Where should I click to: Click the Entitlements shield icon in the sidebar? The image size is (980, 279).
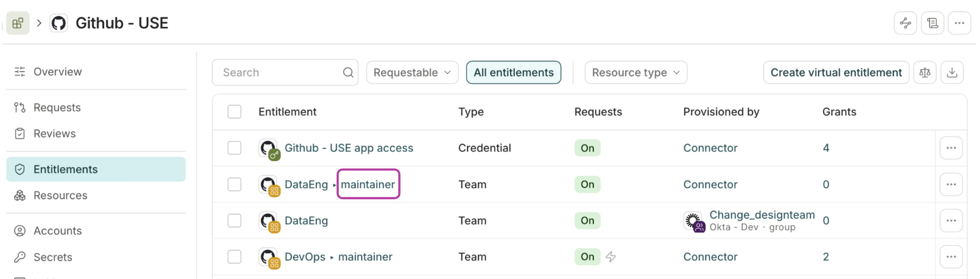pyautogui.click(x=20, y=169)
